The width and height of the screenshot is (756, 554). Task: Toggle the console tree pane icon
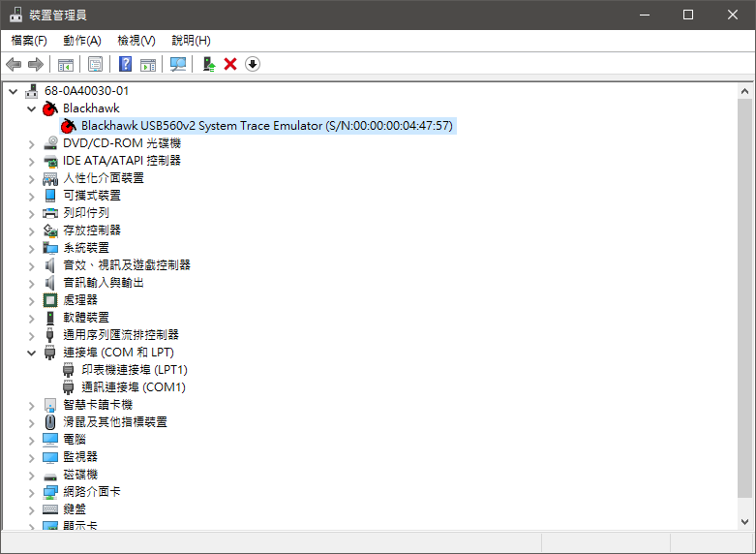pos(66,64)
